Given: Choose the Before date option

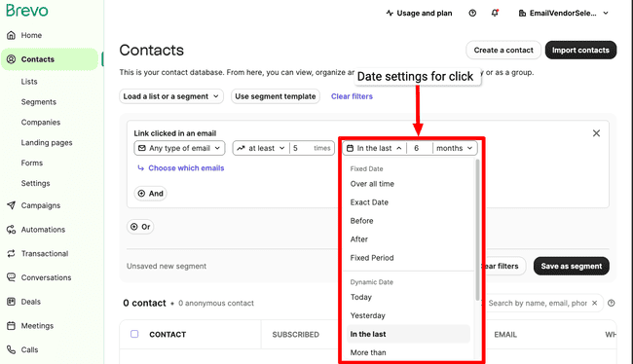Looking at the screenshot, I should [408, 221].
